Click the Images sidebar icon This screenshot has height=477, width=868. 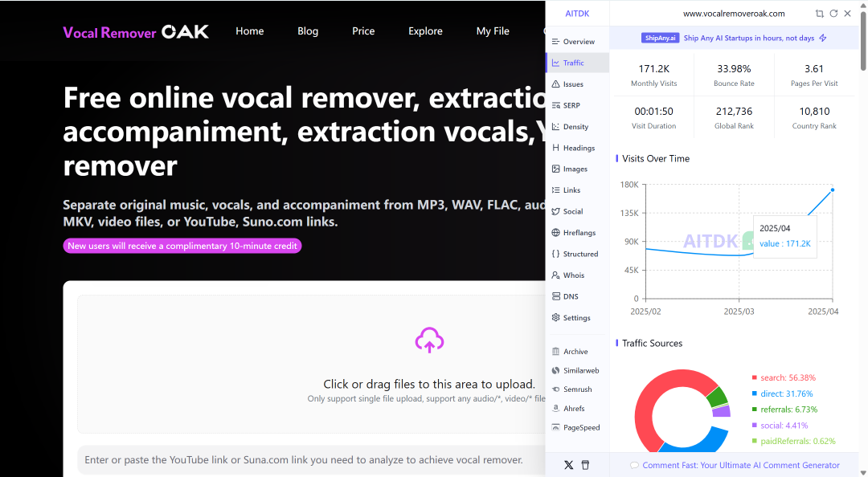pyautogui.click(x=556, y=169)
